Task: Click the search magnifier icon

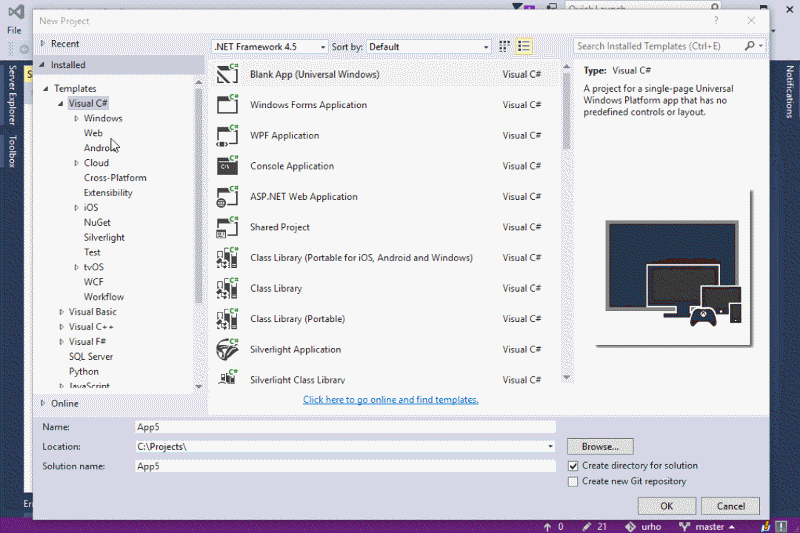Action: [749, 46]
